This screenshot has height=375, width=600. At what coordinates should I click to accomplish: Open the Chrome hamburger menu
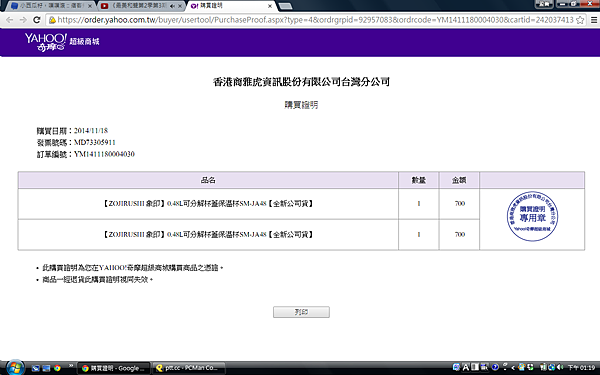(594, 20)
